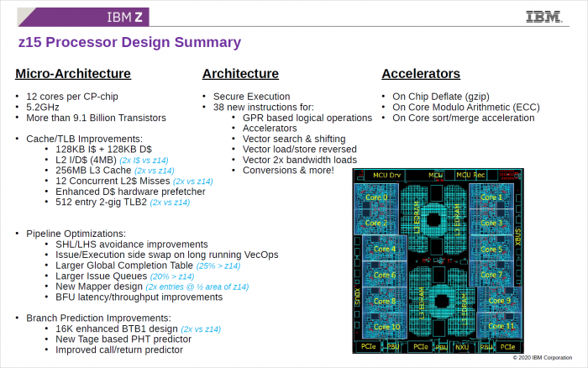This screenshot has width=588, height=368.
Task: Select 'On Chip Deflate (gzip)' bullet
Action: (x=441, y=97)
